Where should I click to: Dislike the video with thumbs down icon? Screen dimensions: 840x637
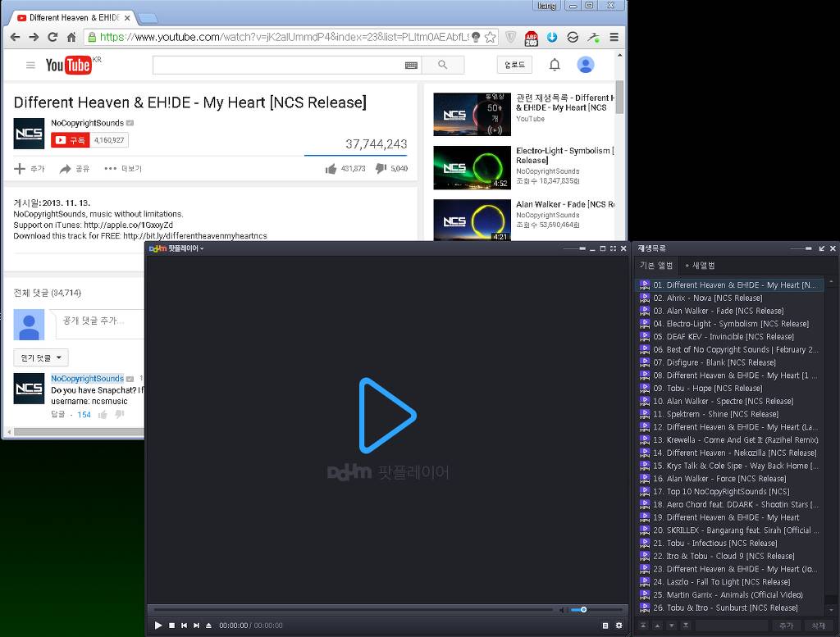pyautogui.click(x=381, y=169)
